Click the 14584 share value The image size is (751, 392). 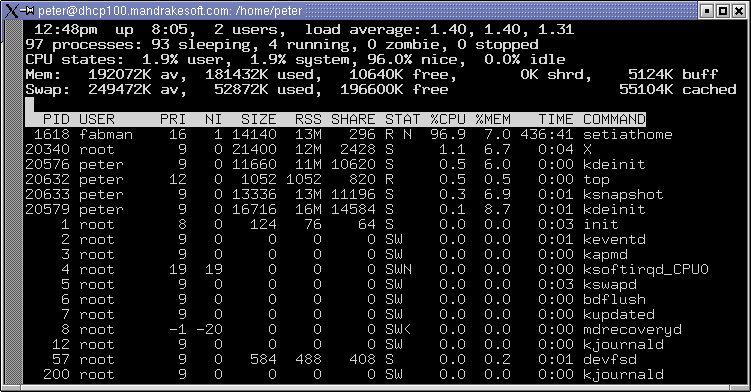point(353,209)
